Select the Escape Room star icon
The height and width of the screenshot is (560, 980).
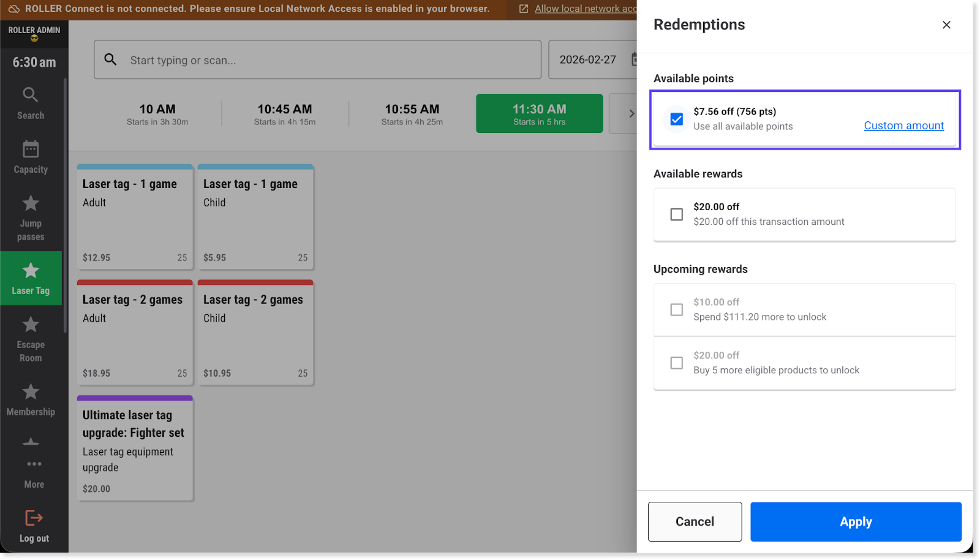[31, 325]
